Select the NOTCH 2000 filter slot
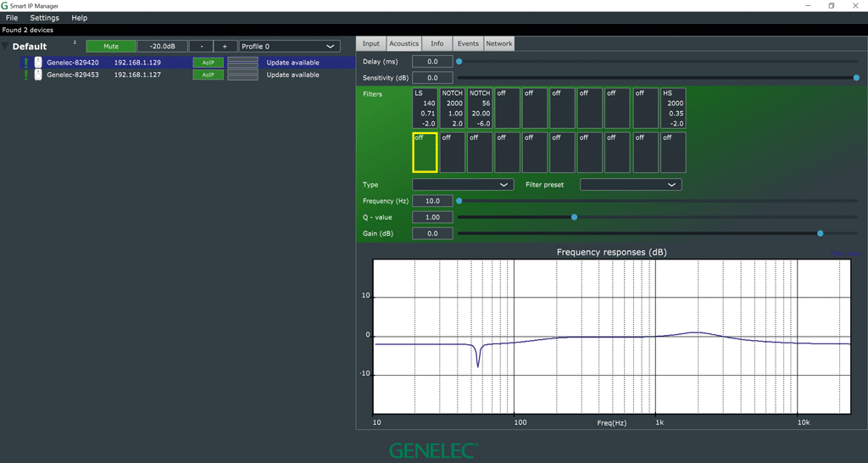The image size is (868, 463). click(x=453, y=108)
